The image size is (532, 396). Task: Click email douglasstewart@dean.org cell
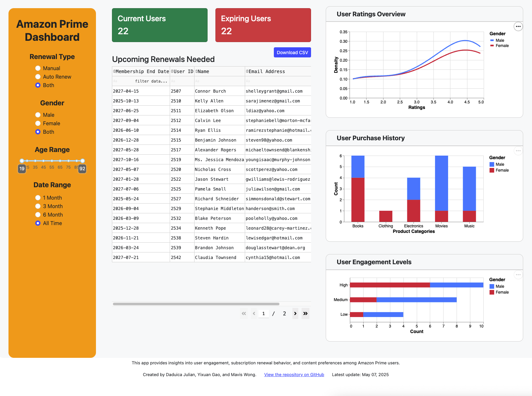point(278,248)
